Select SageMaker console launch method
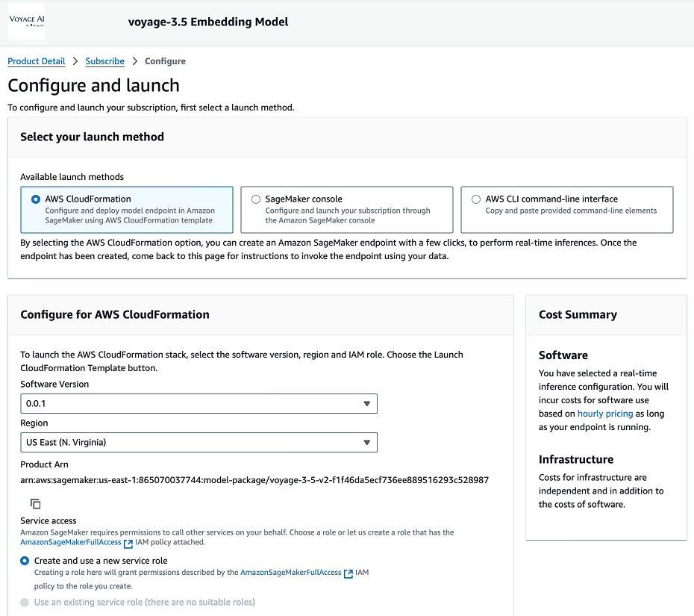Screen dimensions: 694x616 [346, 210]
